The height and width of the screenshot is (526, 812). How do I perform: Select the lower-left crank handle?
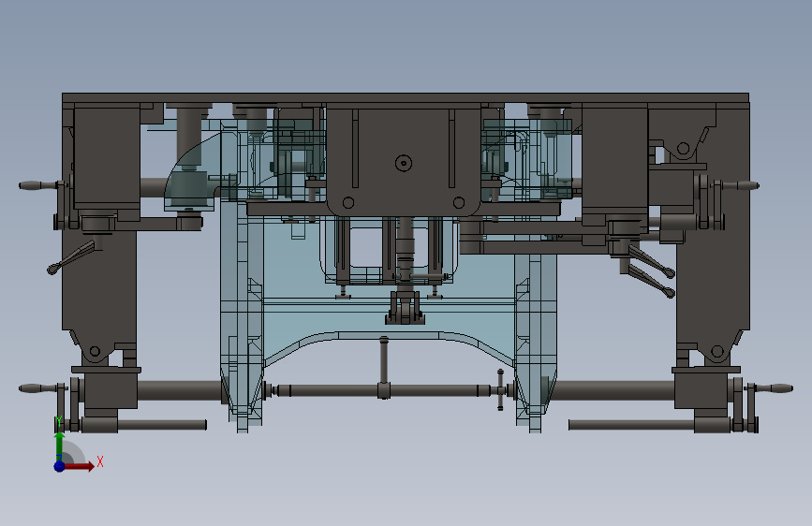(38, 388)
